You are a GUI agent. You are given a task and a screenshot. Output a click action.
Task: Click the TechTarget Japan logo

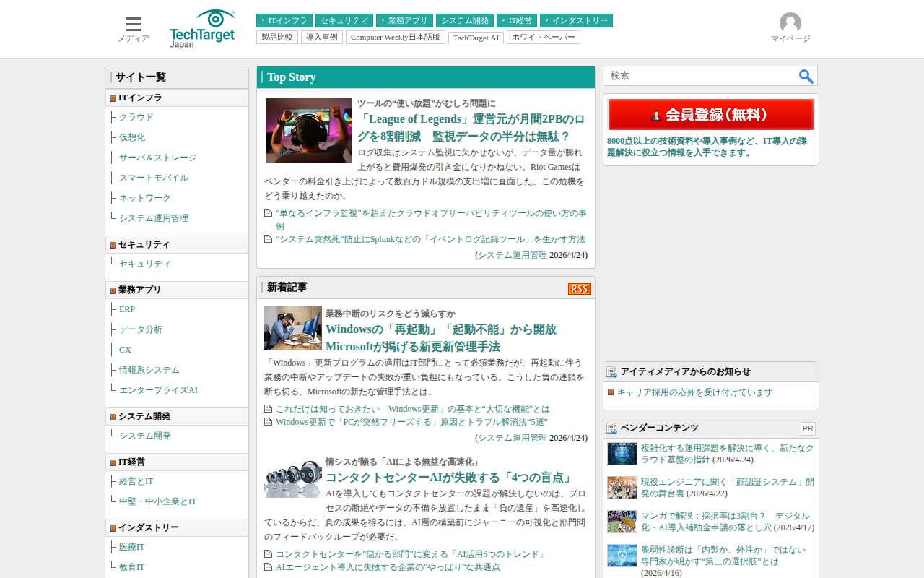tap(202, 29)
